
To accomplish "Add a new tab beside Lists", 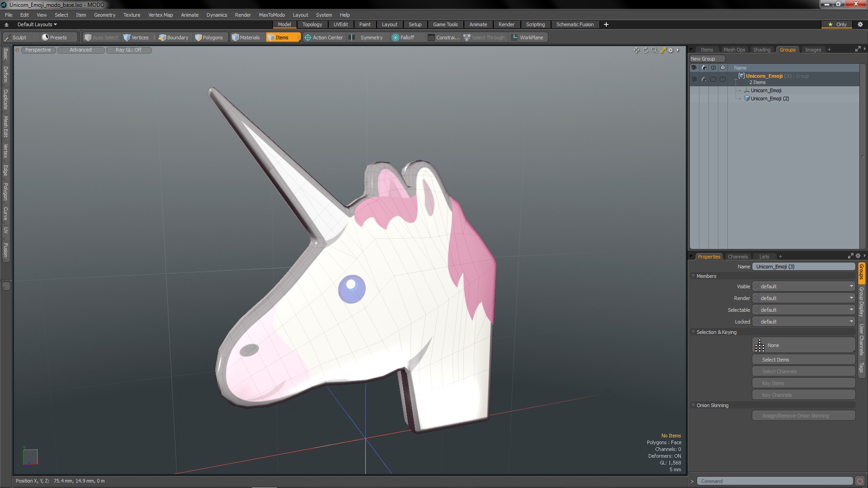I will (x=780, y=257).
